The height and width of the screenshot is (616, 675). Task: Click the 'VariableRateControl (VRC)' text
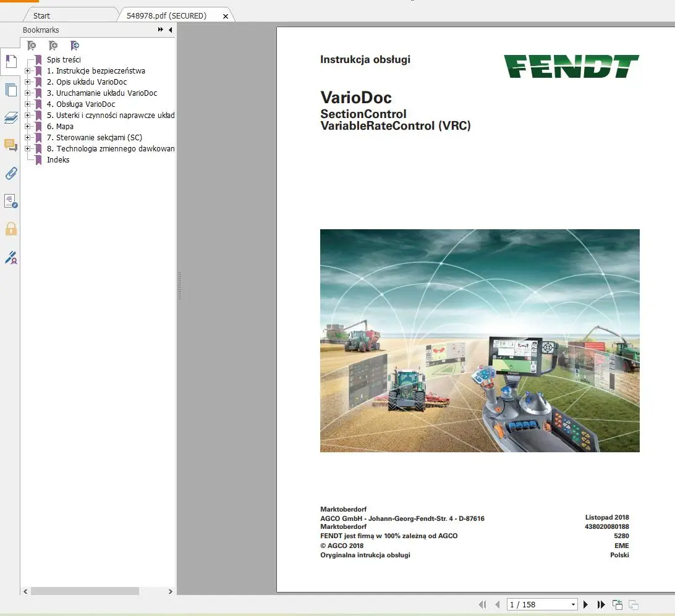(x=396, y=125)
